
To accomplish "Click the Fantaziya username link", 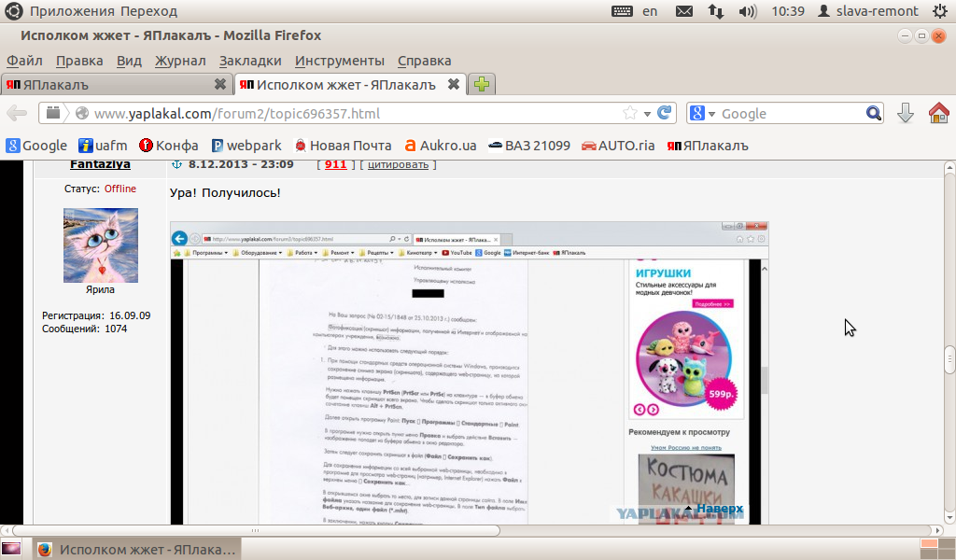I will [x=100, y=165].
